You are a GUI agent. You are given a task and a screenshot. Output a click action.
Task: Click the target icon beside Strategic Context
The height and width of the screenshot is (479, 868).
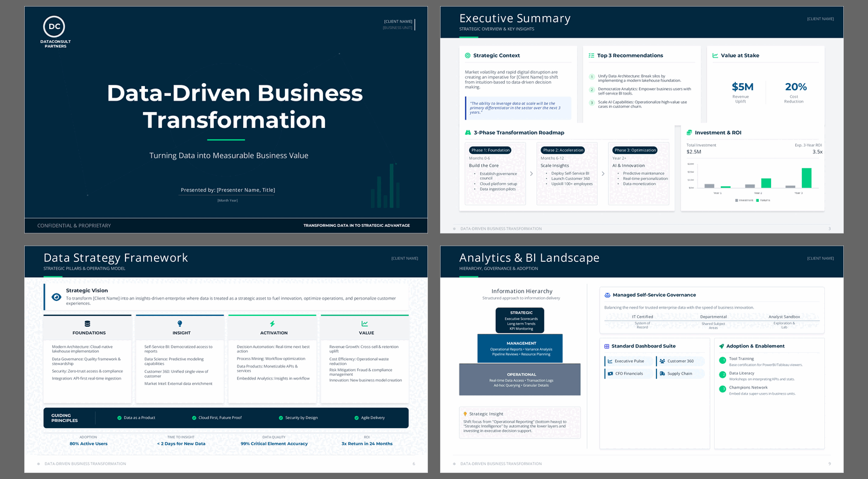[x=467, y=56]
